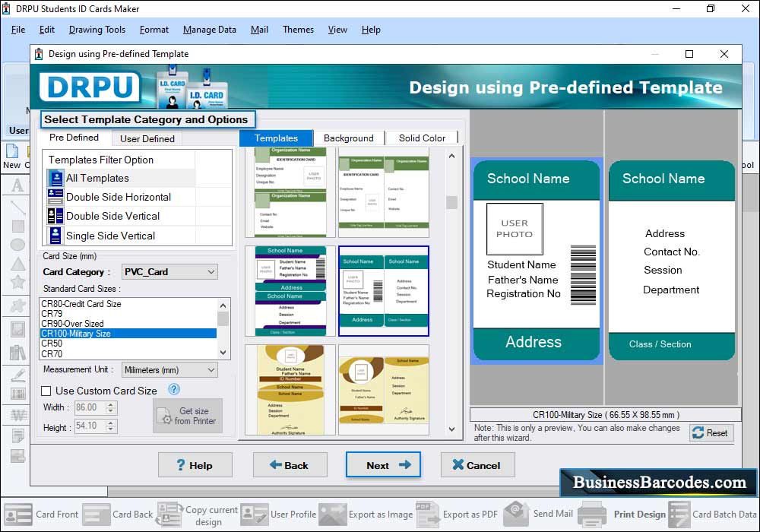Screen dimensions: 760x532
Task: Click the Copy current design icon
Action: (x=169, y=514)
